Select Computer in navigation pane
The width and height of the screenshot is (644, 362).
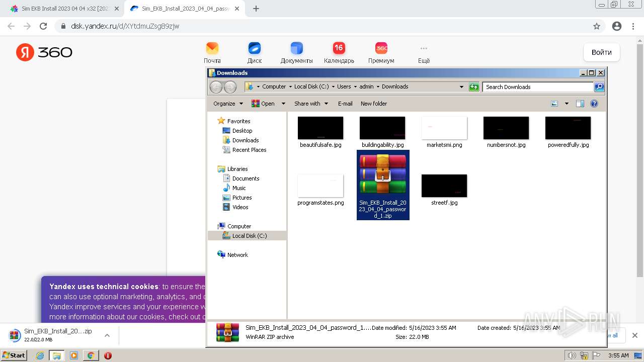coord(234,226)
